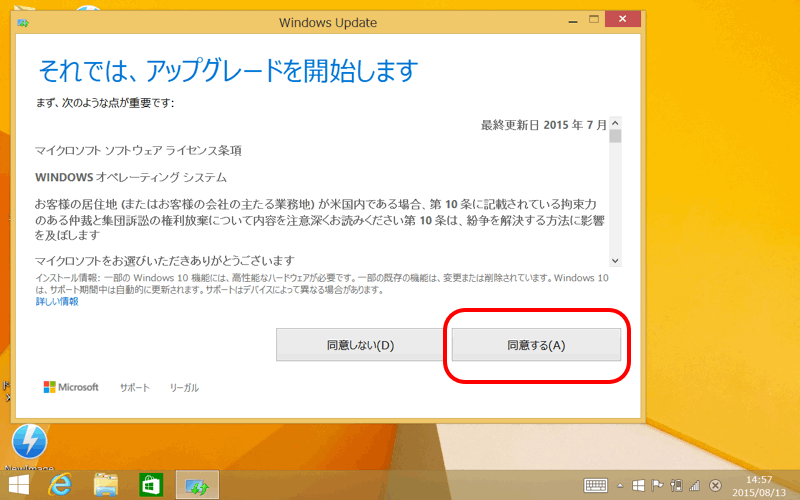800x500 pixels.
Task: Open the touch keyboard icon
Action: coord(596,485)
